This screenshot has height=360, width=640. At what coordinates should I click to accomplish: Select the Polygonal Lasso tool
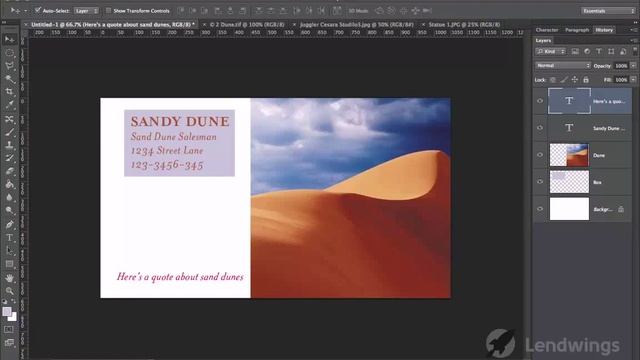(x=9, y=66)
